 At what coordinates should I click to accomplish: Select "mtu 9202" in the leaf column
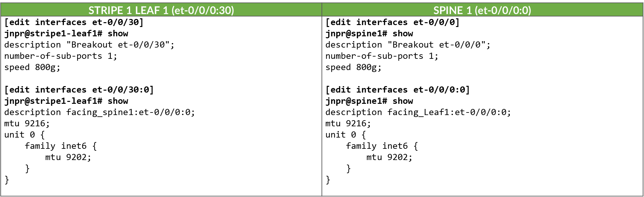pos(68,157)
